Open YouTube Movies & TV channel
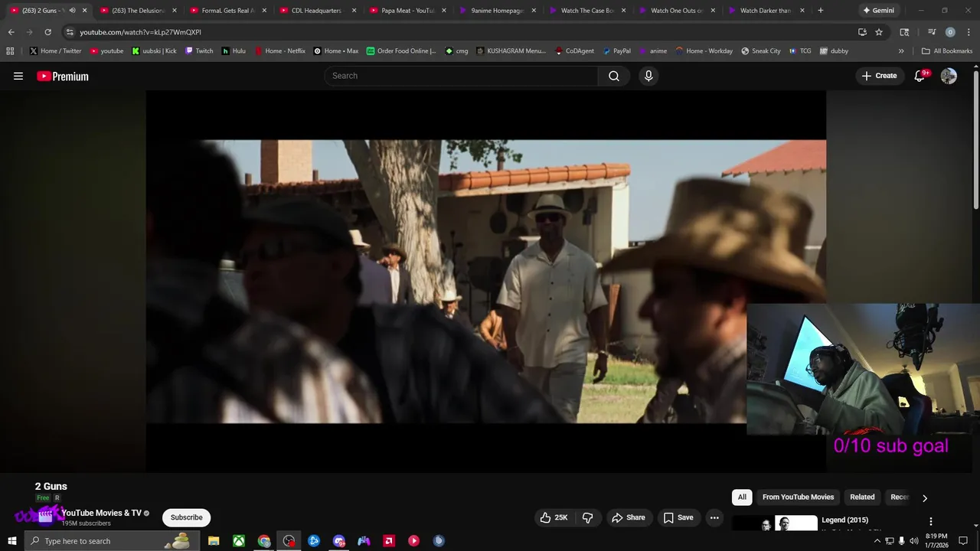This screenshot has height=551, width=980. pyautogui.click(x=101, y=513)
